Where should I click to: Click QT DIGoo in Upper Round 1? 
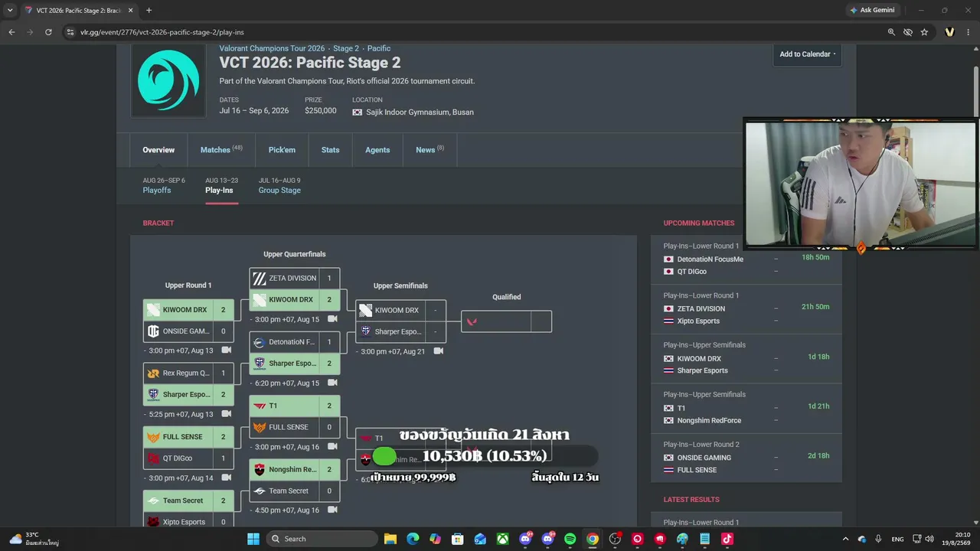pyautogui.click(x=188, y=458)
